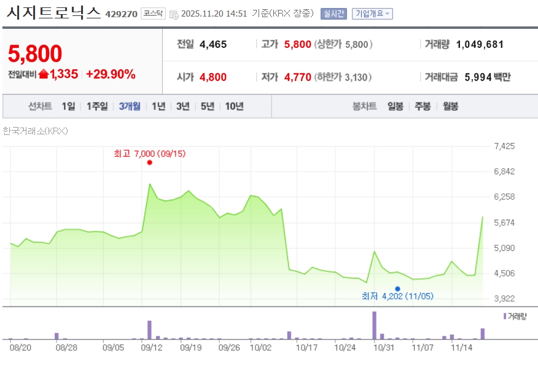This screenshot has width=538, height=392.
Task: Click the red up-arrow next to 1,335
Action: tap(44, 74)
